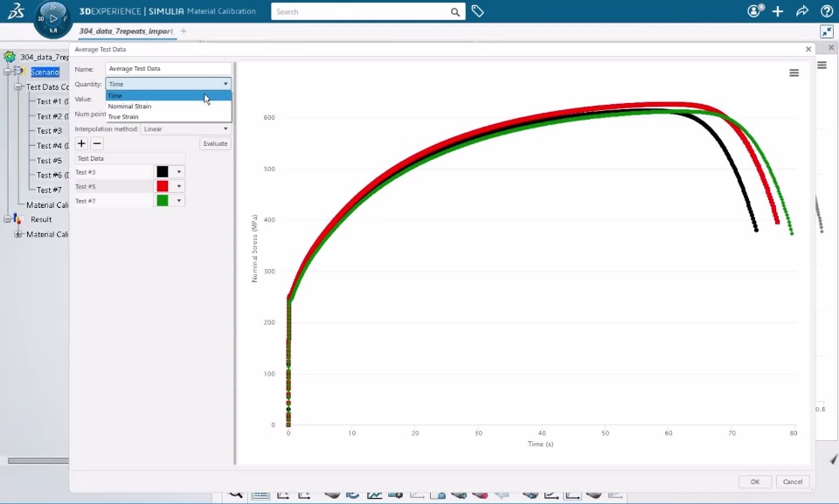Open the Test #5 color dropdown arrow
Image resolution: width=839 pixels, height=504 pixels.
click(x=178, y=186)
